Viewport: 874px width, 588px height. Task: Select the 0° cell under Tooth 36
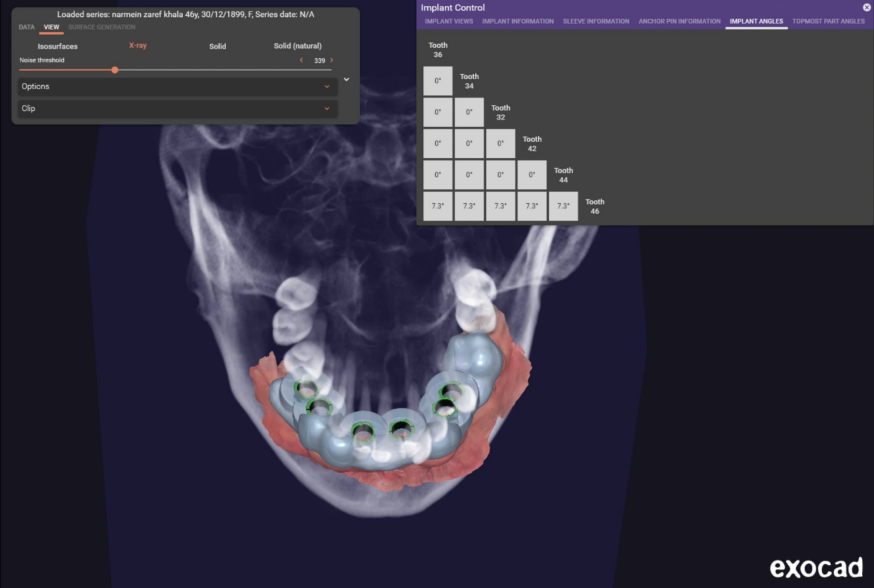click(438, 80)
